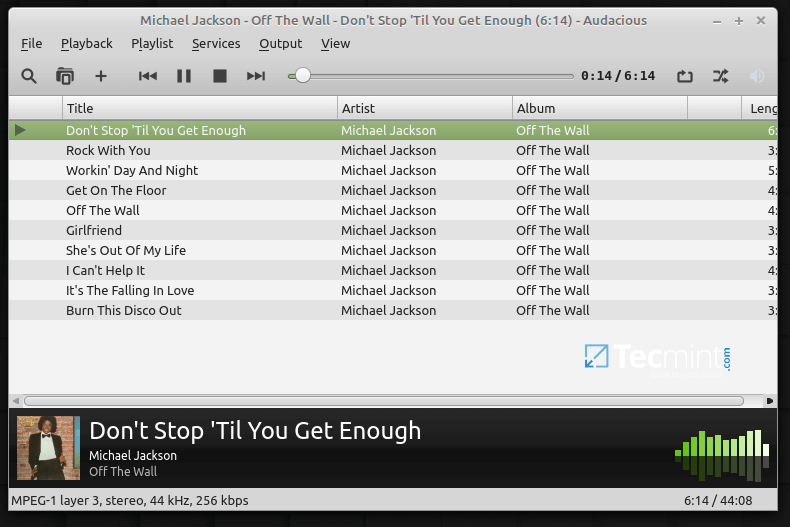This screenshot has width=790, height=527.
Task: Open the File menu
Action: point(31,44)
